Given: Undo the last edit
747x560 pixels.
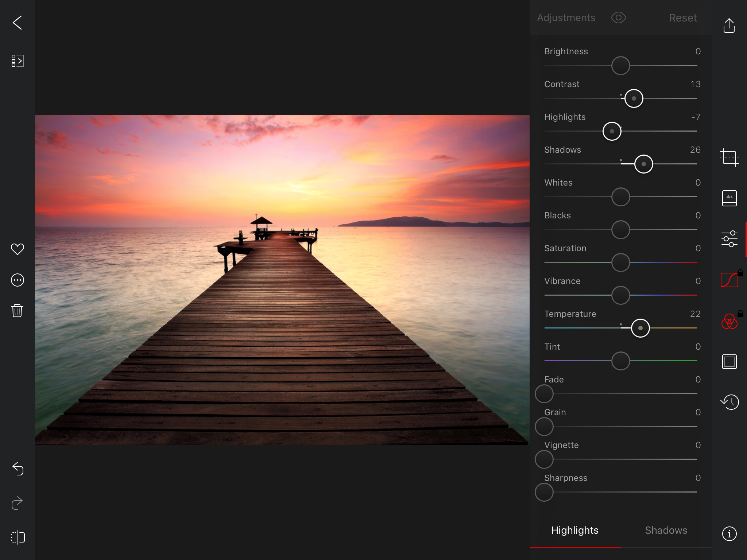Looking at the screenshot, I should point(18,468).
